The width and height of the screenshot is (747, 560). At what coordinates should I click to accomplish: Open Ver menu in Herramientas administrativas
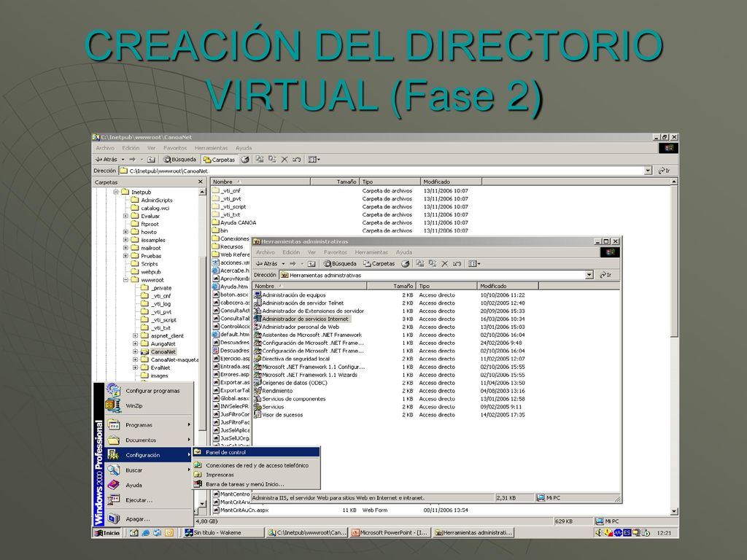(x=311, y=252)
